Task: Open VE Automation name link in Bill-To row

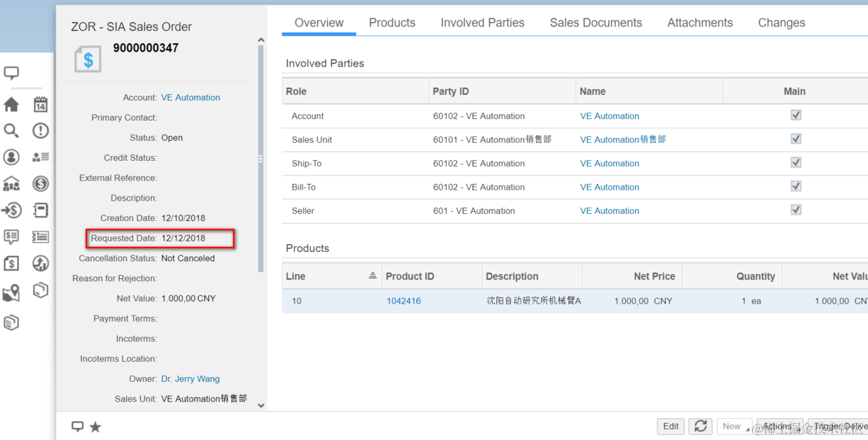Action: point(610,187)
